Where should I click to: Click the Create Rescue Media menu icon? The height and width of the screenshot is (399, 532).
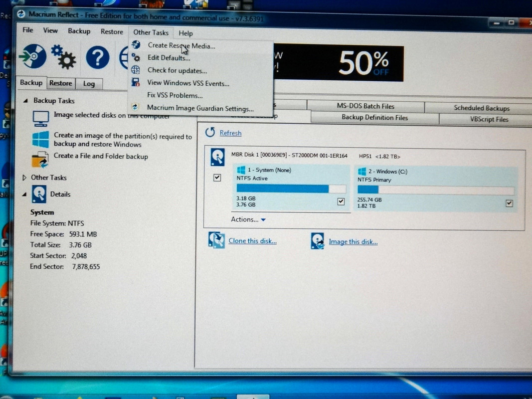136,45
